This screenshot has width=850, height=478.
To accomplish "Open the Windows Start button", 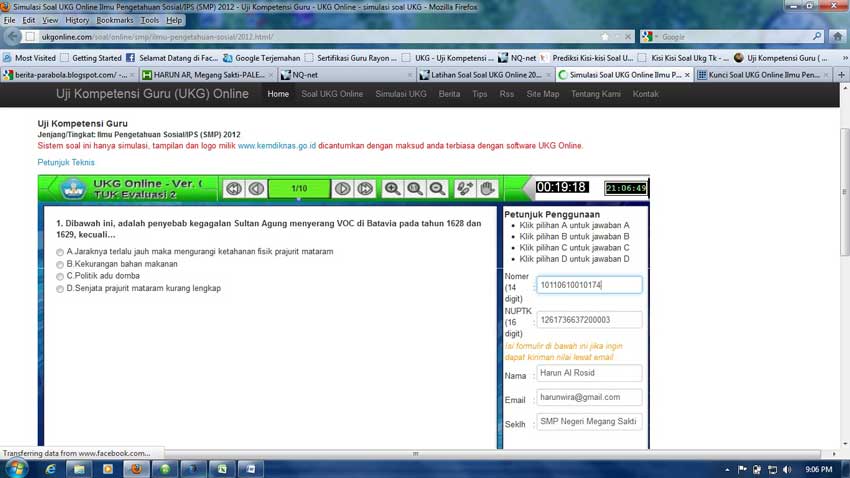I will coord(16,469).
